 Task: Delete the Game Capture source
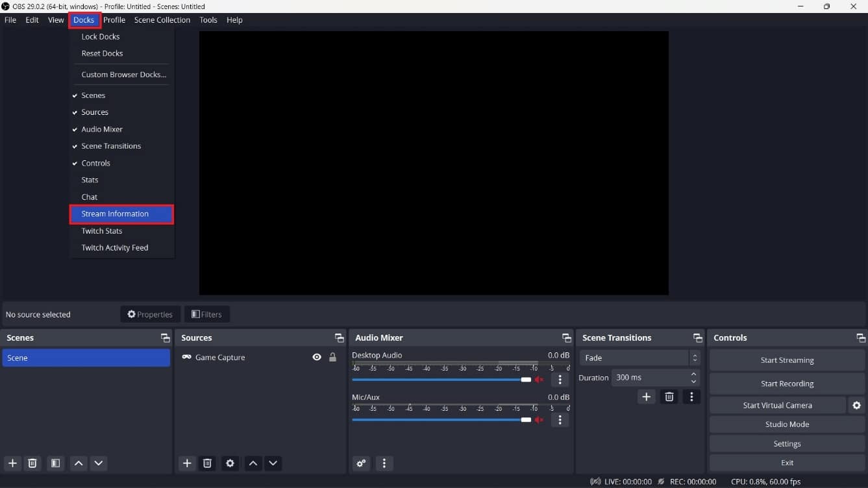coord(207,463)
